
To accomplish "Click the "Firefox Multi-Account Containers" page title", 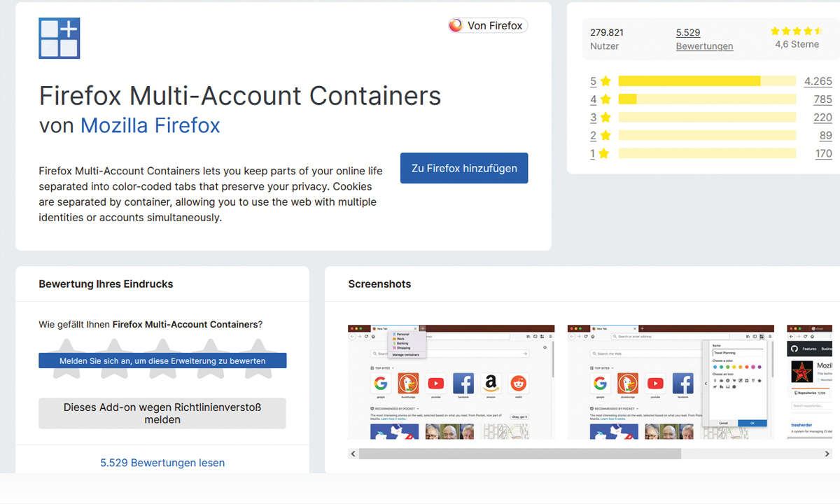I will [240, 95].
